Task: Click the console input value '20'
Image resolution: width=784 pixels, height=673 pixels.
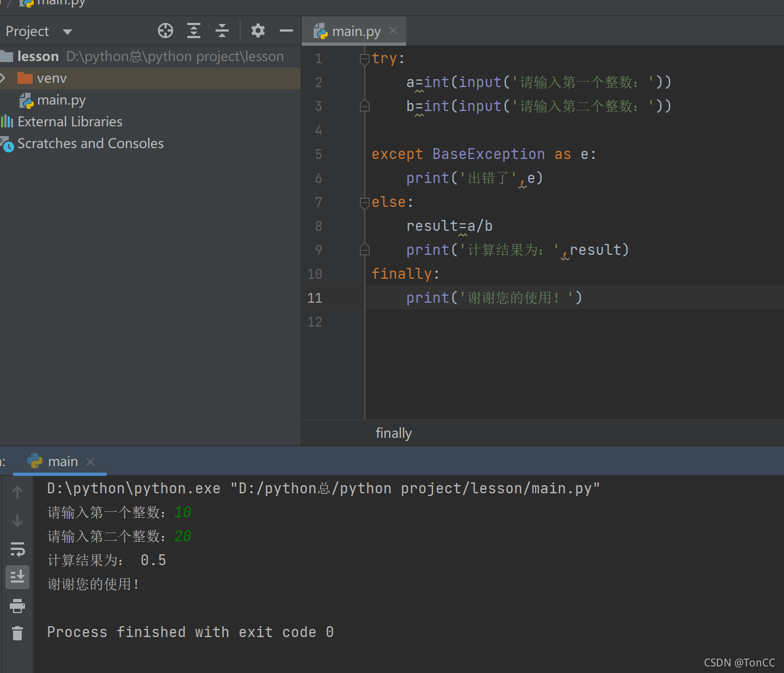Action: 183,536
